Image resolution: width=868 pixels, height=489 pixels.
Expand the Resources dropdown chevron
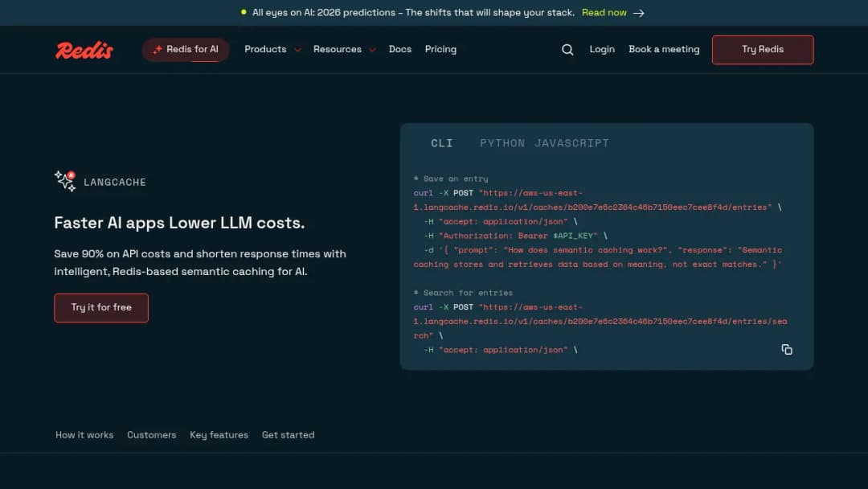click(372, 50)
